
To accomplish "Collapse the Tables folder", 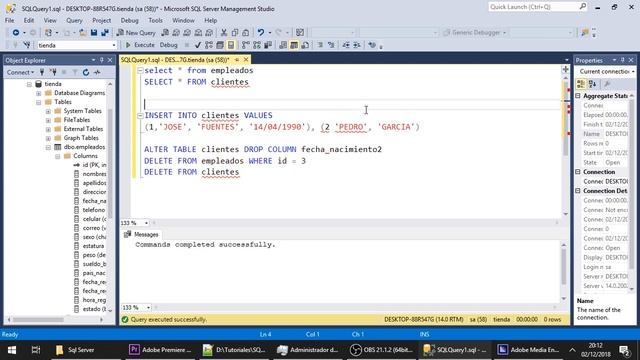I will pyautogui.click(x=39, y=102).
